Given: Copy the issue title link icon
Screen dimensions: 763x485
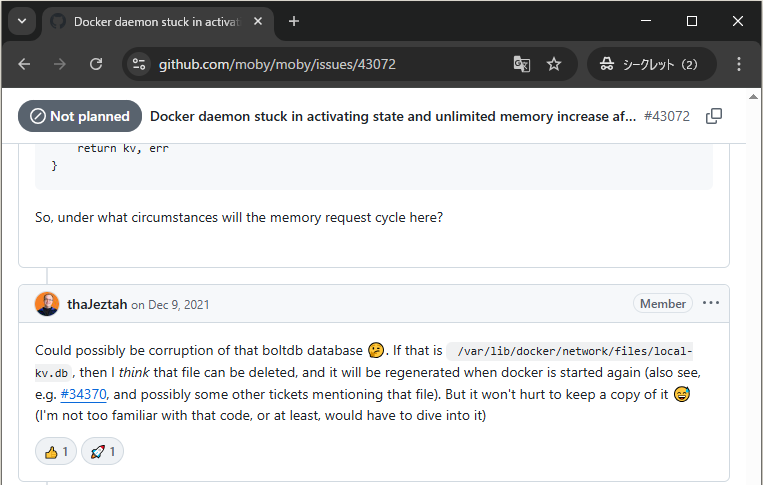Looking at the screenshot, I should 714,116.
